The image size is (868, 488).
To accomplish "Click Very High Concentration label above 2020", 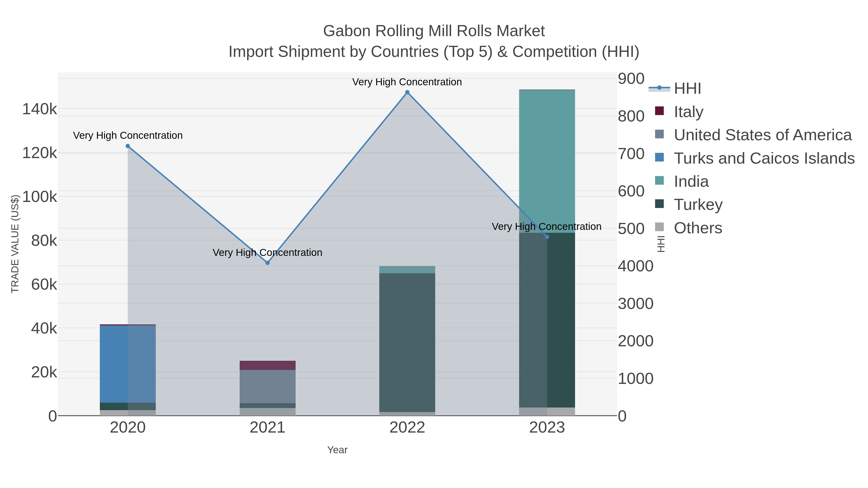I will [128, 135].
